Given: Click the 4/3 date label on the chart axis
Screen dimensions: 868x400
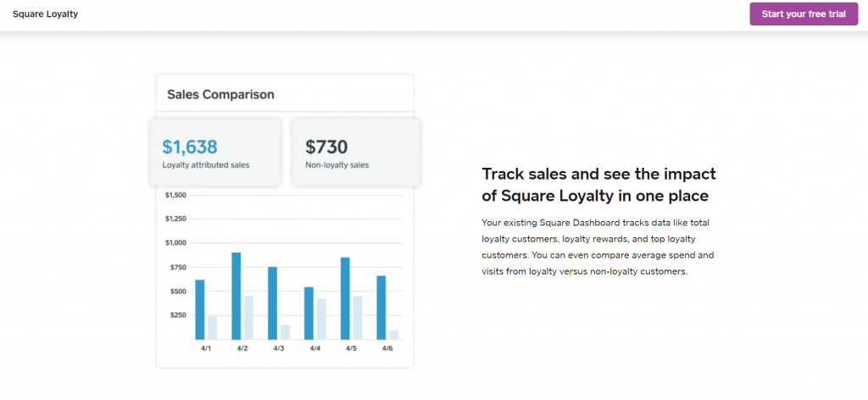Looking at the screenshot, I should click(278, 349).
